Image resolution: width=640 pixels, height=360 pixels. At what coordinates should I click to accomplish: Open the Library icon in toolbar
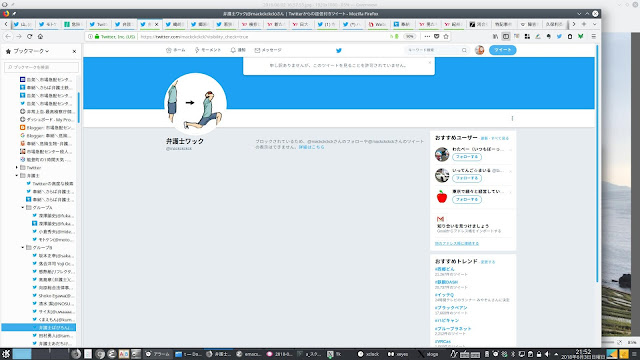495,36
